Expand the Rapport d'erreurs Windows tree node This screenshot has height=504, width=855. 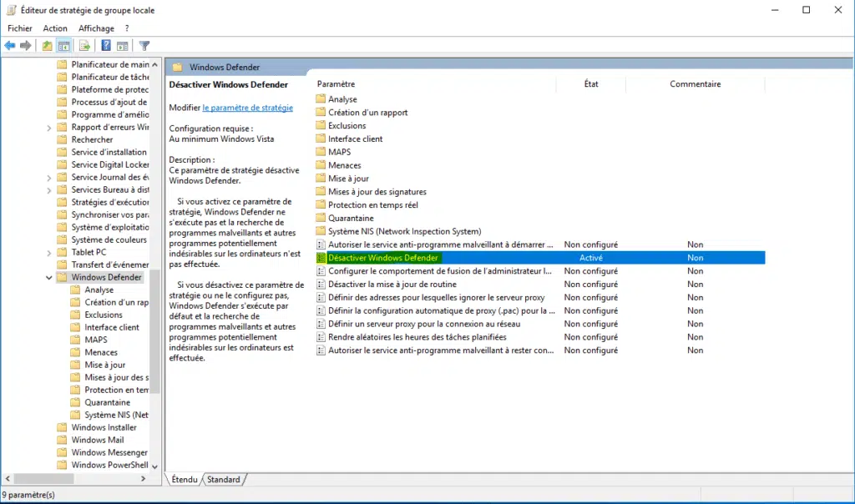coord(49,128)
